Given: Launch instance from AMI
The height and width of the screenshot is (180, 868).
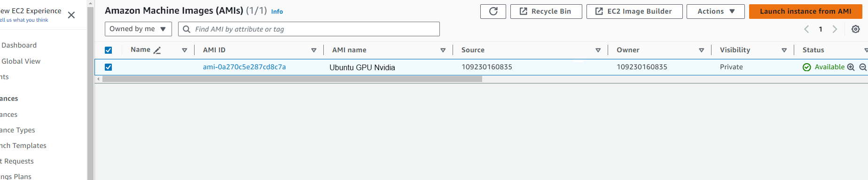Looking at the screenshot, I should click(805, 11).
